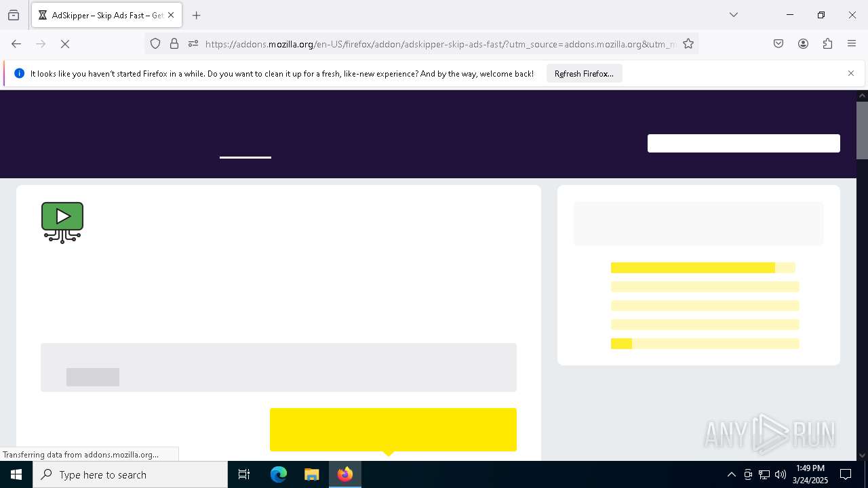Show hidden system tray icons
The width and height of the screenshot is (868, 488).
pos(731,474)
